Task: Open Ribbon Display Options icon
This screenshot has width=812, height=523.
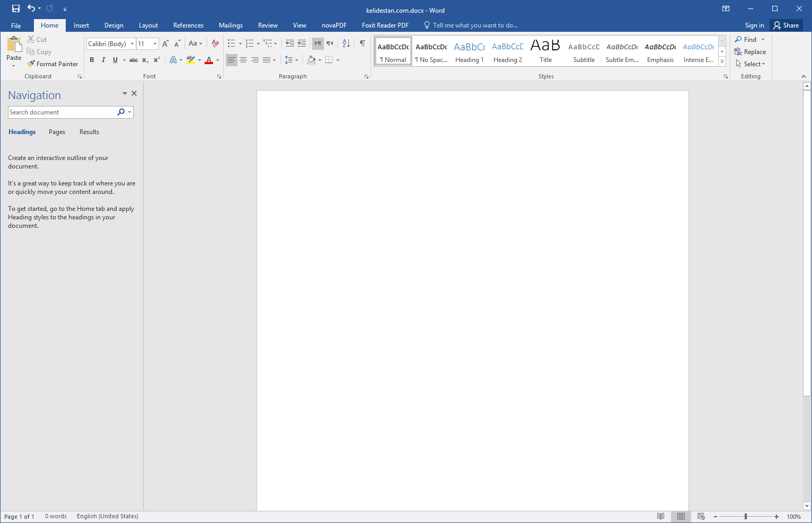Action: (x=726, y=8)
